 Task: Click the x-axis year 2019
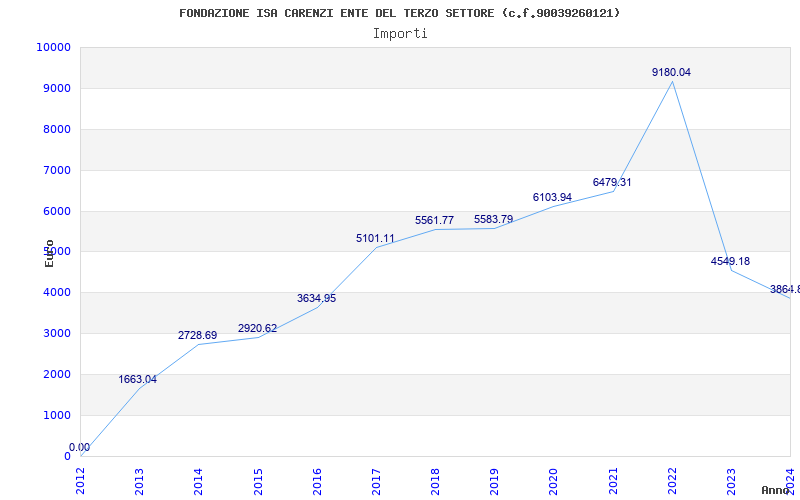(495, 482)
